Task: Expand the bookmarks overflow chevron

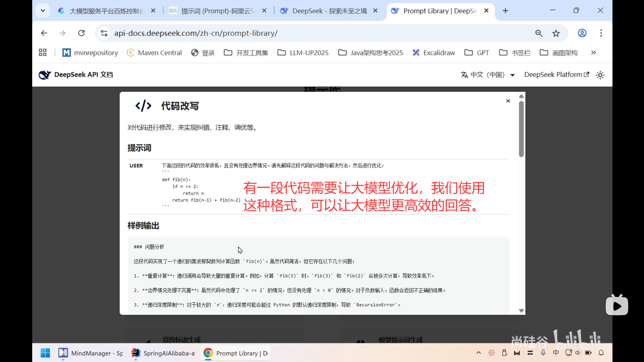Action: pos(593,53)
